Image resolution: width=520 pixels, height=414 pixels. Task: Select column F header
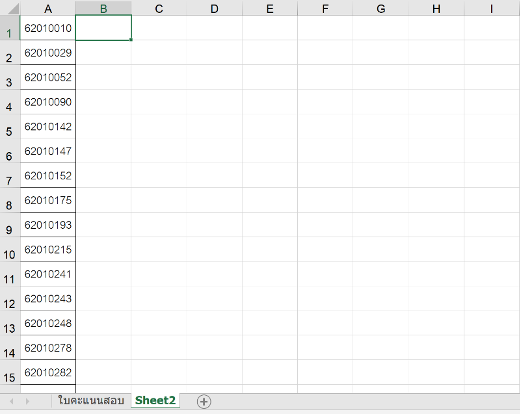tap(325, 8)
